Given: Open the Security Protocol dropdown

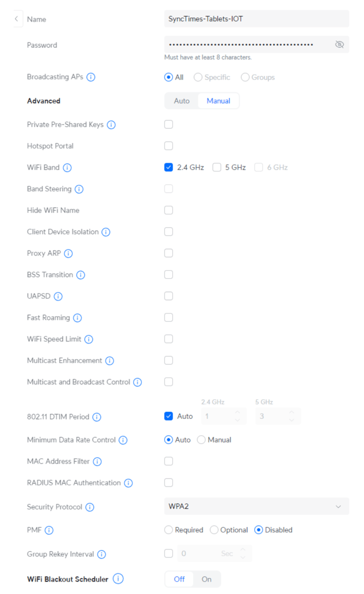Looking at the screenshot, I should [x=256, y=506].
